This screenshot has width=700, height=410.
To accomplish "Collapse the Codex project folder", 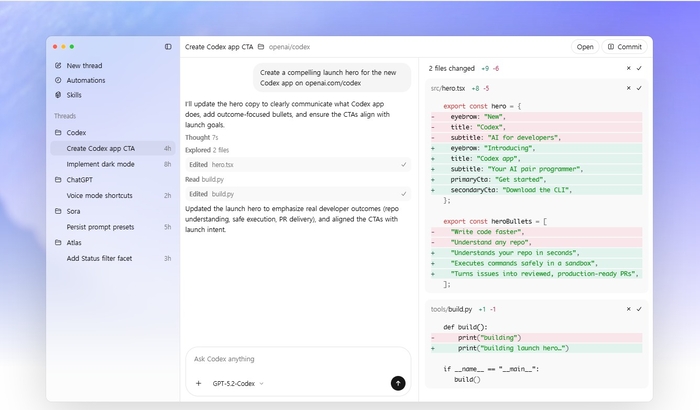I will coord(58,132).
